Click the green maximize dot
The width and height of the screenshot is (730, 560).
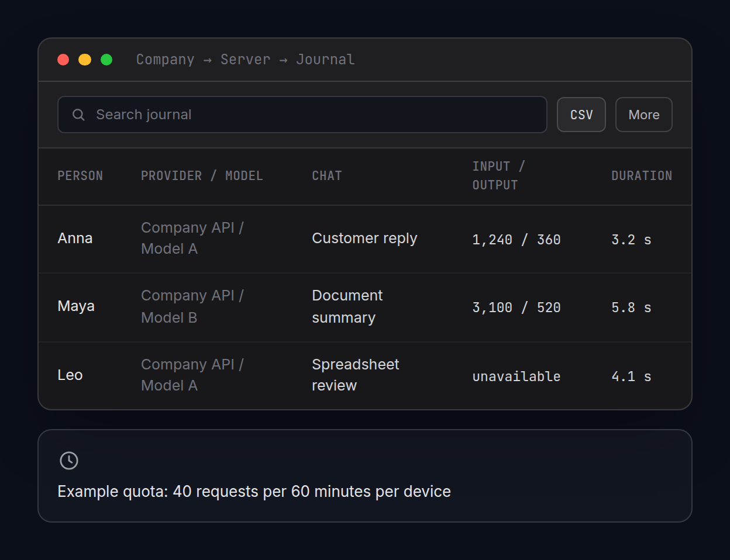pyautogui.click(x=106, y=60)
